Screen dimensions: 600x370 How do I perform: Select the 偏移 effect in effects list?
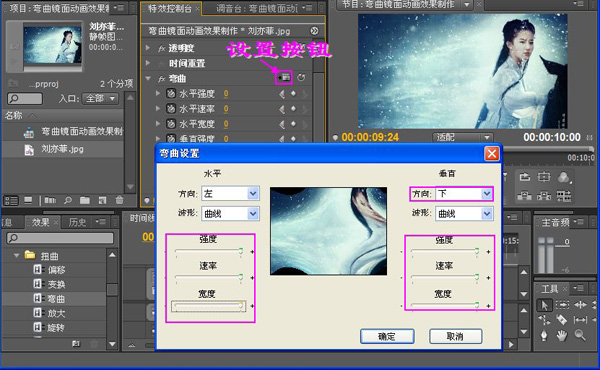click(56, 270)
